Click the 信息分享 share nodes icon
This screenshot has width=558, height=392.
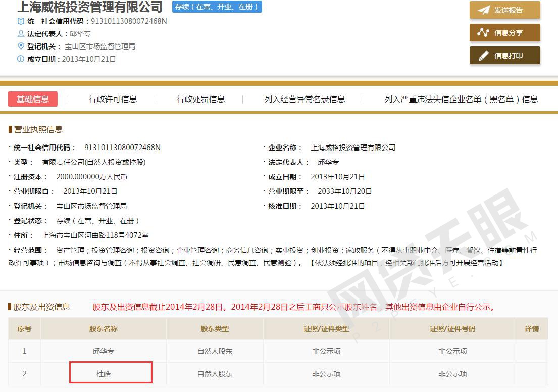483,32
